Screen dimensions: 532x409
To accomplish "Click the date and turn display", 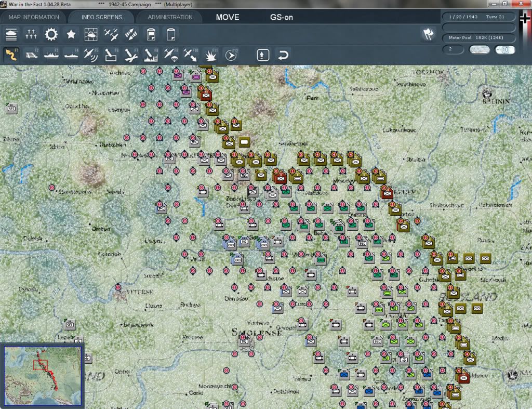I will (x=478, y=17).
